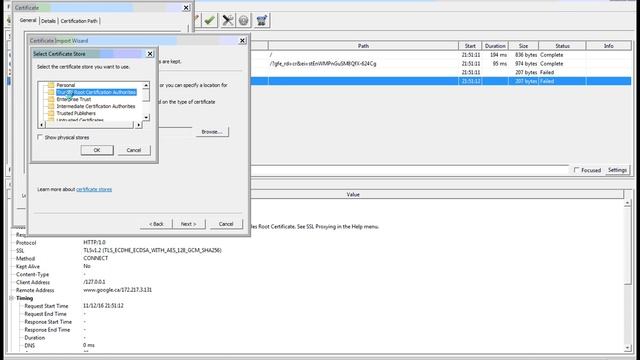Click Cancel in the Certificate Import Wizard
The width and height of the screenshot is (640, 360).
coord(226,224)
